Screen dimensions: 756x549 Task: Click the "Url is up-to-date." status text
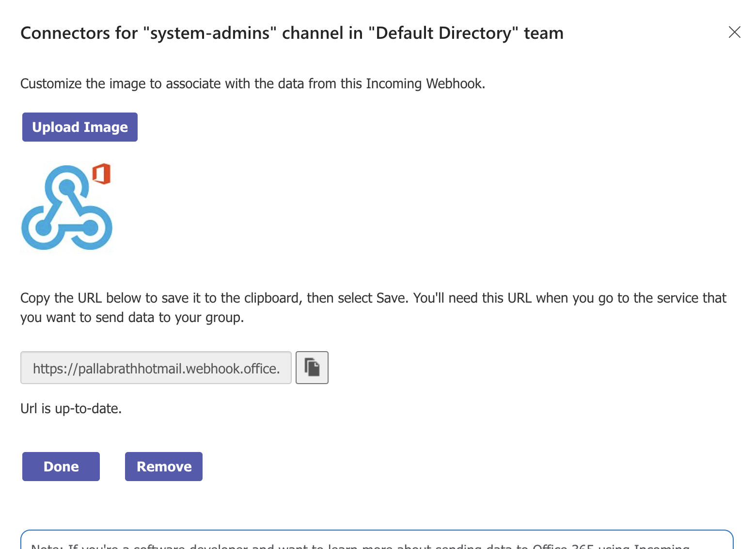tap(71, 409)
